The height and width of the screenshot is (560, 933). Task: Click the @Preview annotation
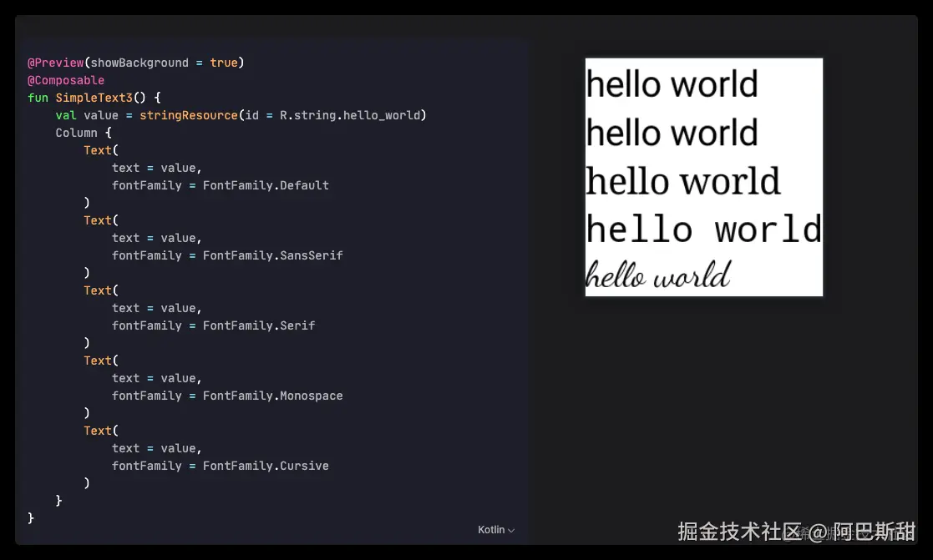tap(55, 62)
